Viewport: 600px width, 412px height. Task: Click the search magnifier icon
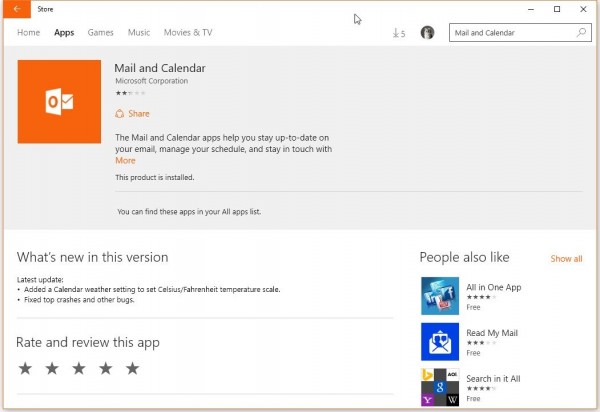pyautogui.click(x=581, y=33)
